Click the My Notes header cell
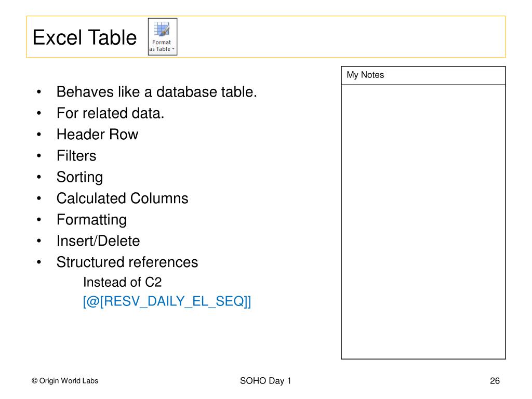The image size is (532, 399). (x=423, y=75)
